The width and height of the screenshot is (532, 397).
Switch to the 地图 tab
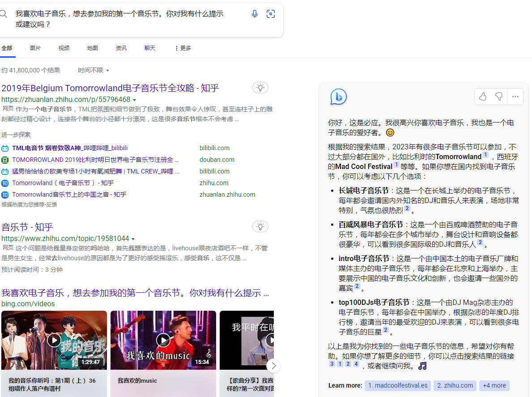(92, 48)
